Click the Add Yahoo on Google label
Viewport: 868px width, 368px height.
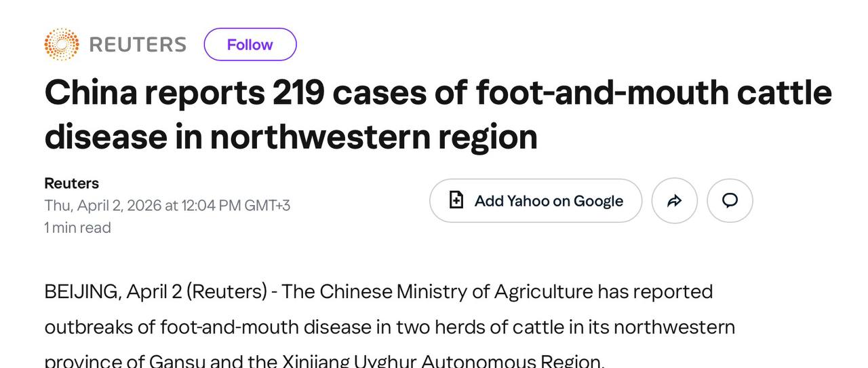(549, 201)
